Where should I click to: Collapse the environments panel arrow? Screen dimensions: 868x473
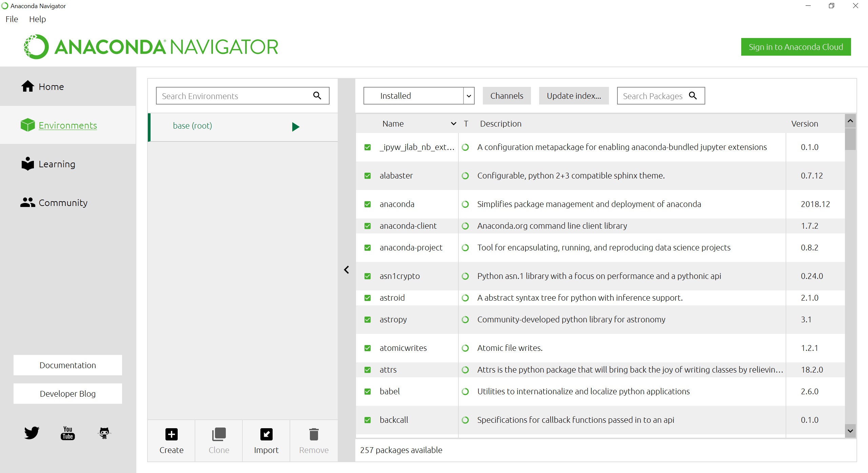pyautogui.click(x=347, y=270)
